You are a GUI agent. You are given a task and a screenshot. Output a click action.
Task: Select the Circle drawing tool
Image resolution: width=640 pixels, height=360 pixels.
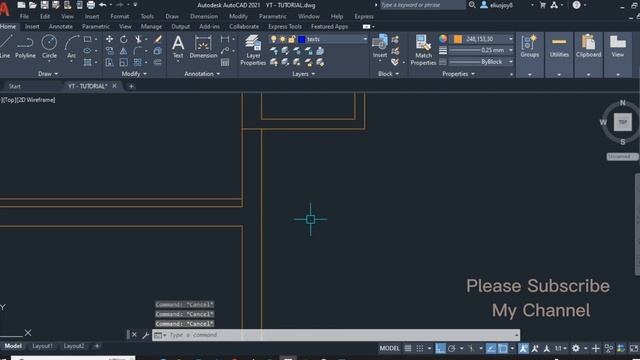click(x=49, y=47)
